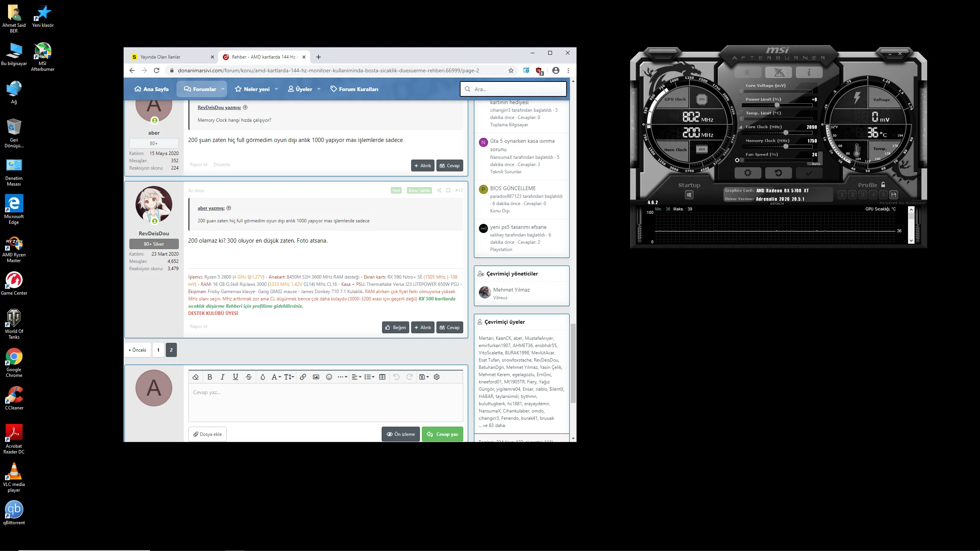Image resolution: width=980 pixels, height=551 pixels.
Task: Click Dosya ekle attachment button
Action: click(x=207, y=434)
